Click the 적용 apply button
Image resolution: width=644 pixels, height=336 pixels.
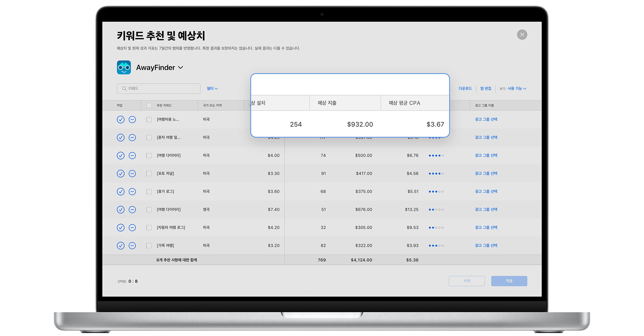click(x=509, y=281)
